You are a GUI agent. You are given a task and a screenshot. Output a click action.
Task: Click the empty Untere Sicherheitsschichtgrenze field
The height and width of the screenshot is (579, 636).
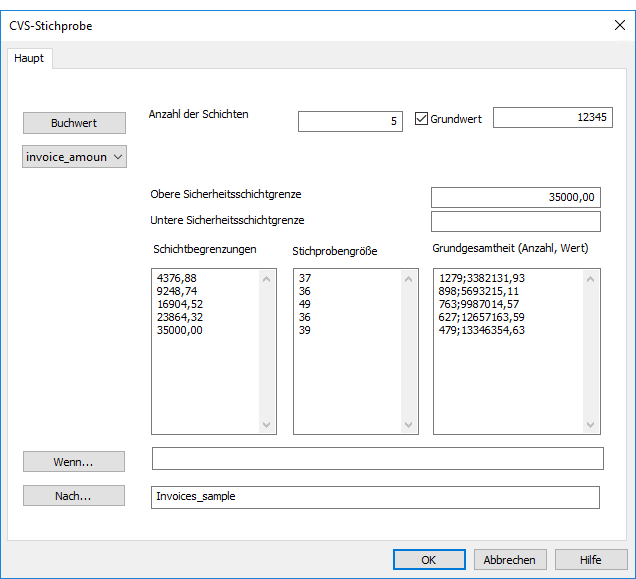(x=515, y=221)
